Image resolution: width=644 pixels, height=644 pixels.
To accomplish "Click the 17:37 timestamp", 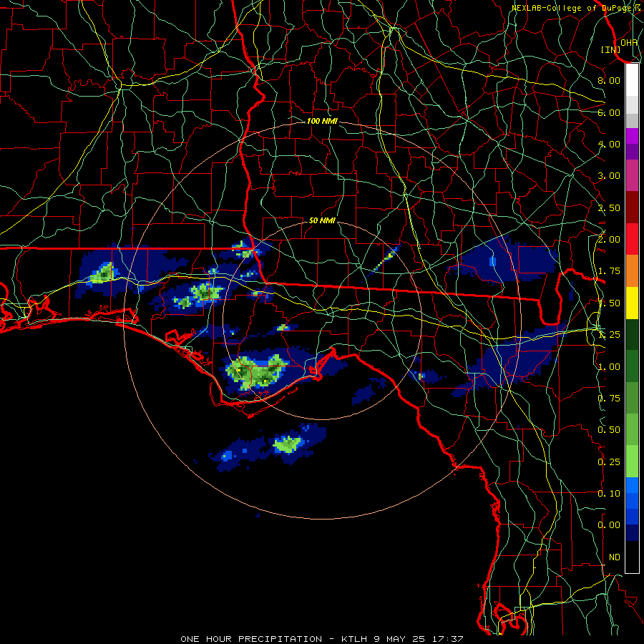I will 447,639.
